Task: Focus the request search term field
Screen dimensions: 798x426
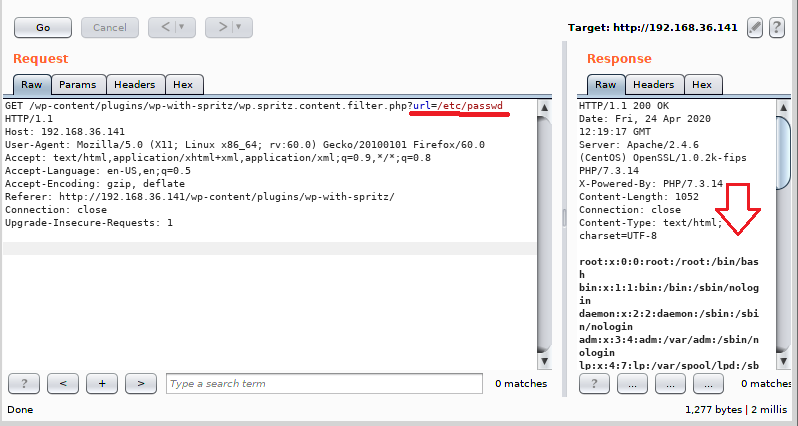Action: click(x=324, y=384)
